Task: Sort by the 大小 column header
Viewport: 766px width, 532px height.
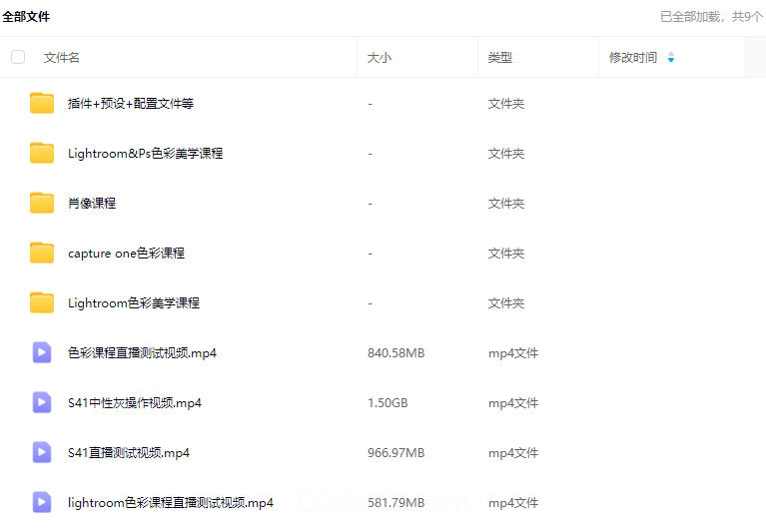Action: [x=380, y=58]
